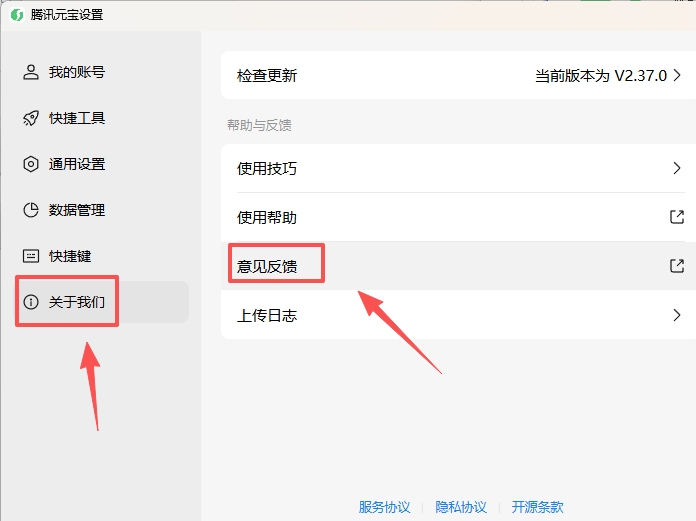Click the pie chart icon beside 数据管理

31,210
